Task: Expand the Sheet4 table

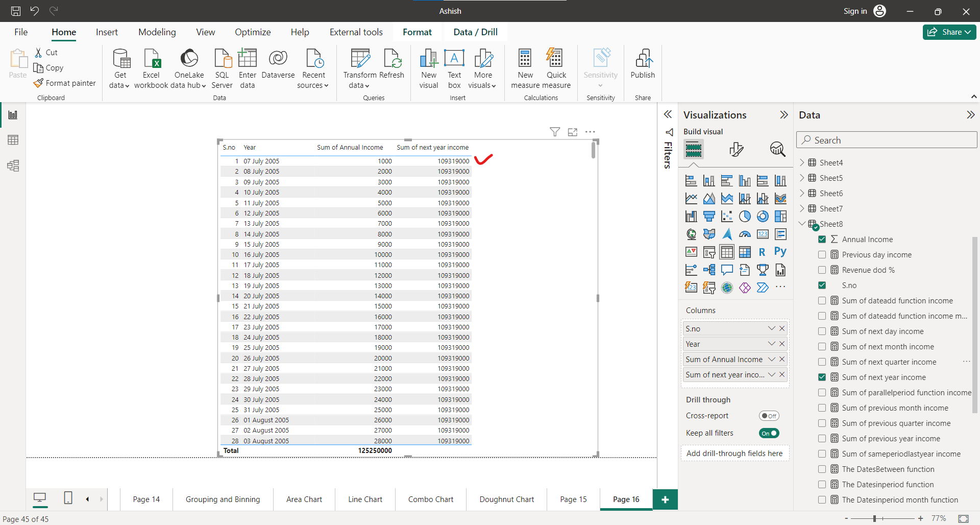Action: [x=803, y=162]
